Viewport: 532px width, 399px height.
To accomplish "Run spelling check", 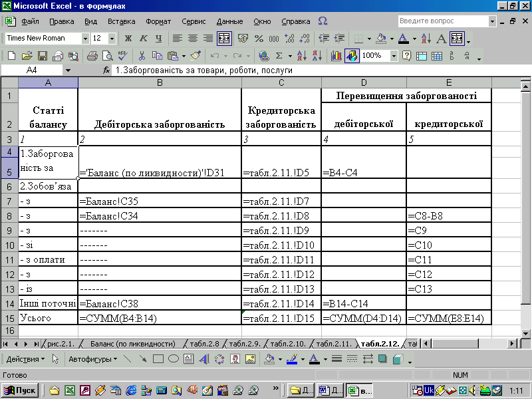I will [123, 56].
